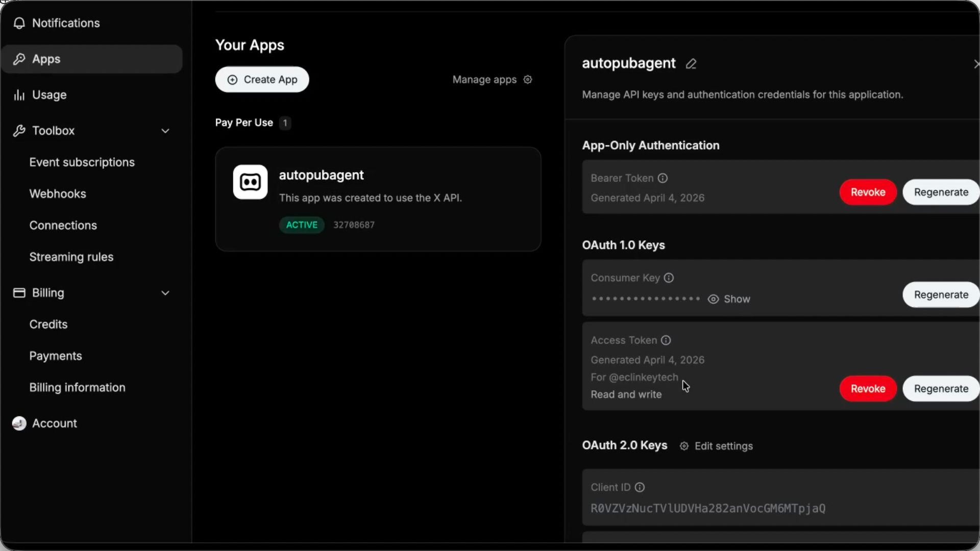Click the Create App button
980x551 pixels.
coord(262,80)
